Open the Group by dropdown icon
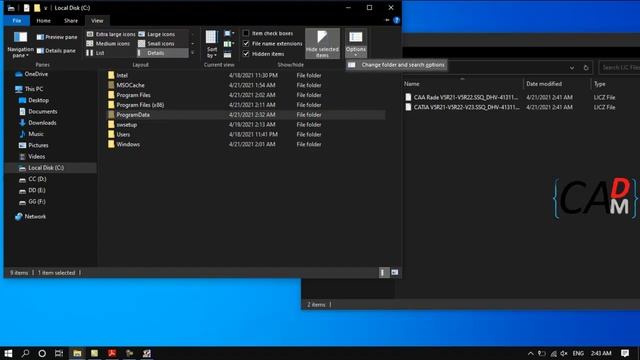Screen dimensions: 640x360 (229, 33)
